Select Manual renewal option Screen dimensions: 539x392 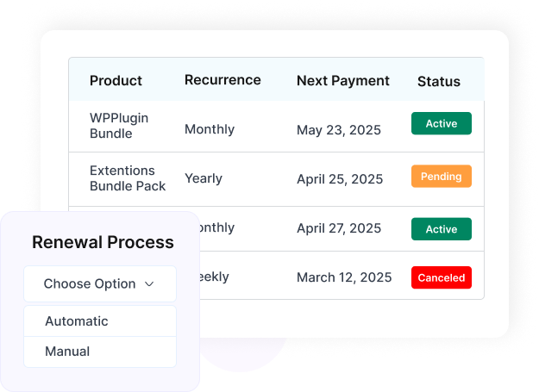pyautogui.click(x=100, y=352)
